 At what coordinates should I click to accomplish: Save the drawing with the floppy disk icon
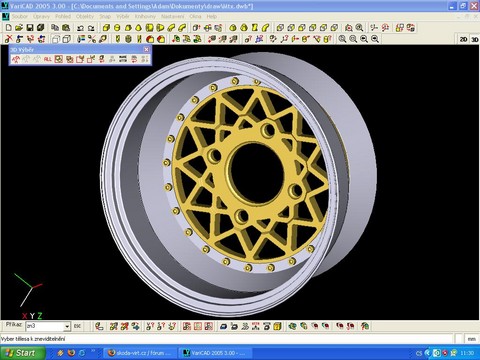30,28
